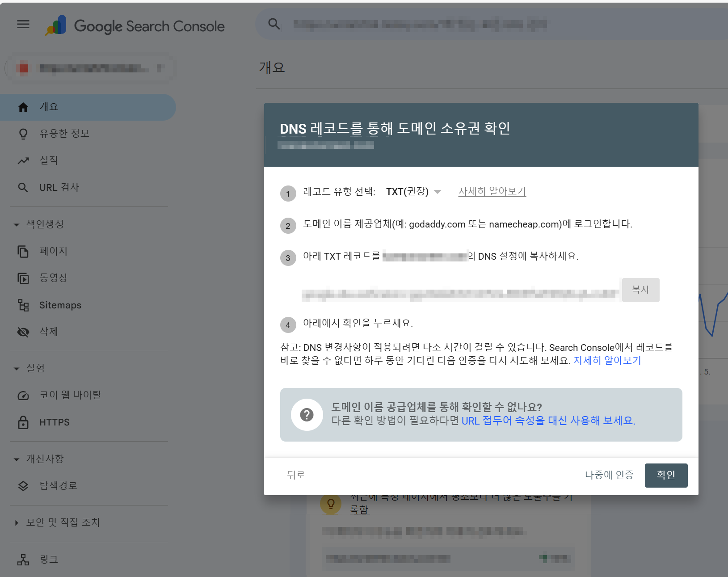Screen dimensions: 728x577
Task: Click the crossed-eye icon beside 삭제
Action: click(23, 332)
